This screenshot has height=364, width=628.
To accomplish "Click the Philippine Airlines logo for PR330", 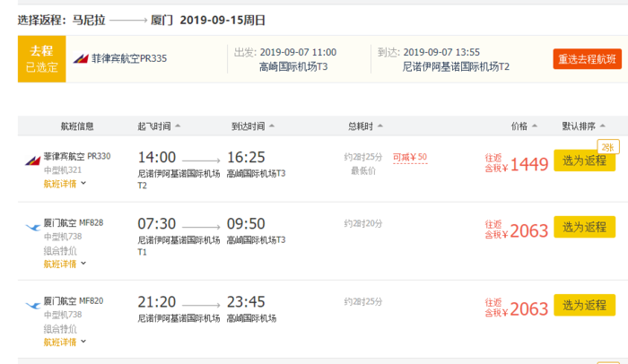I will point(33,160).
